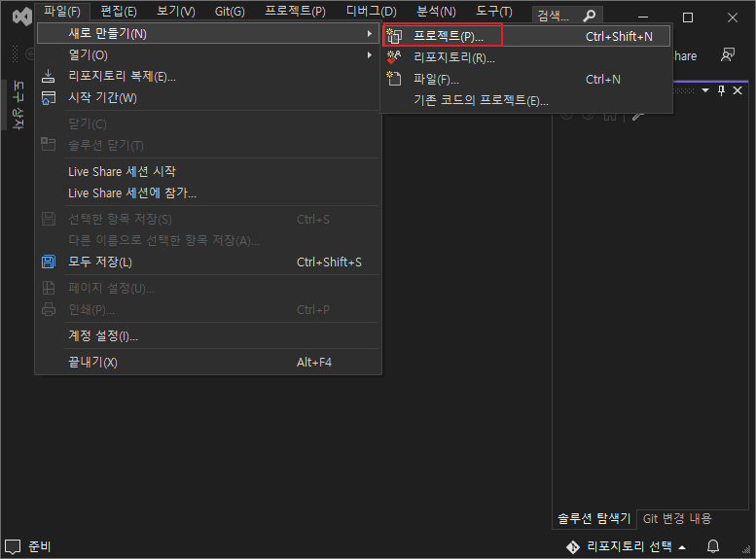This screenshot has width=756, height=559.
Task: Open the 도구(T) menu
Action: point(493,11)
